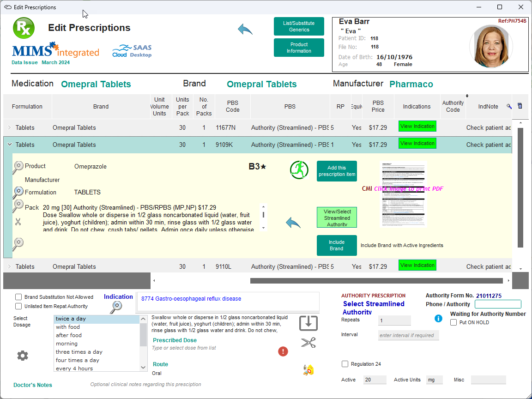Click the sort arrows above Authority Code

(467, 96)
